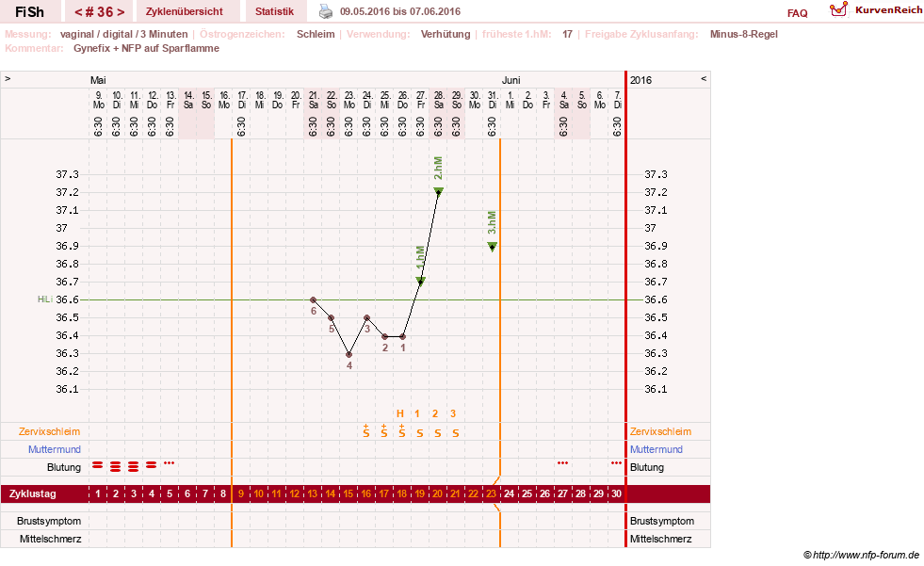The width and height of the screenshot is (924, 566).
Task: Click the date range 09.05.2016 bis 07.06.2016
Action: click(400, 11)
